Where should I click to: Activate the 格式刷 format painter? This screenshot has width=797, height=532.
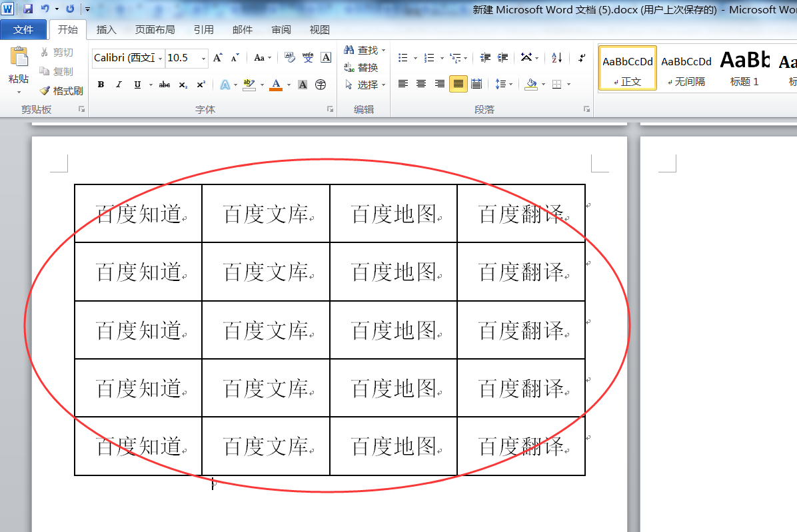click(61, 91)
